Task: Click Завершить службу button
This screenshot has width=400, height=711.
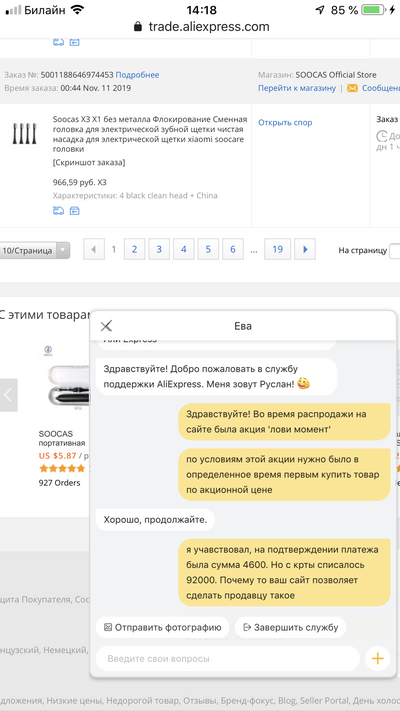Action: (291, 628)
